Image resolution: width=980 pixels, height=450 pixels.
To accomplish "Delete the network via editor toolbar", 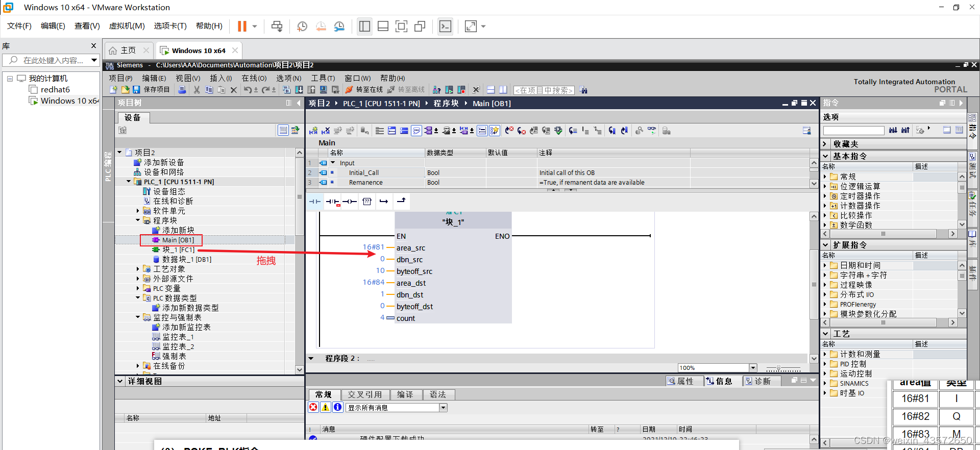I will point(326,131).
